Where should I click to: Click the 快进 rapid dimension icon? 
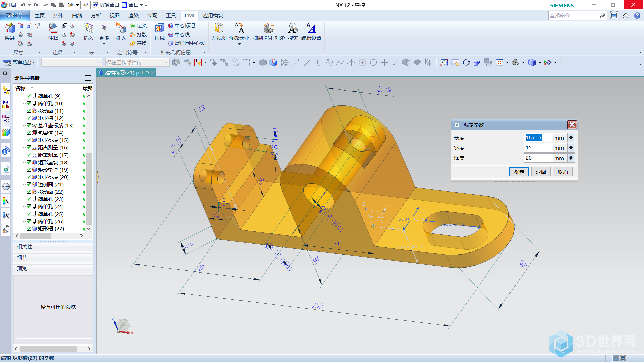coord(10,32)
